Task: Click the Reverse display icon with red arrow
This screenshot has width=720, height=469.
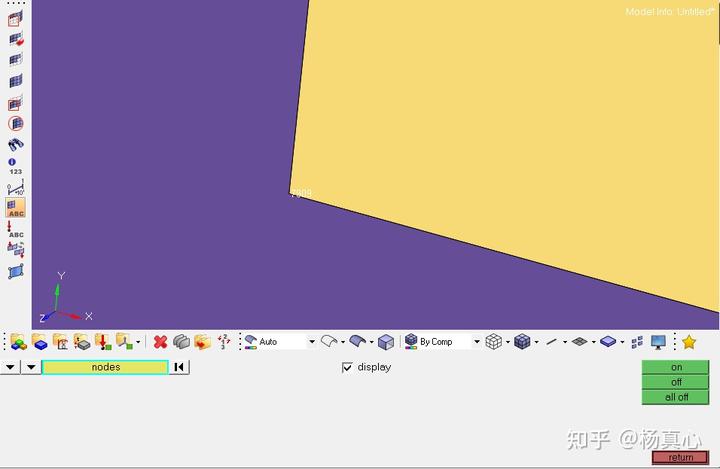Action: 16,40
